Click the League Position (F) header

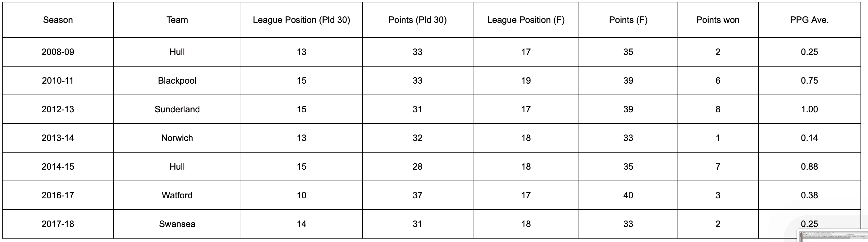526,20
